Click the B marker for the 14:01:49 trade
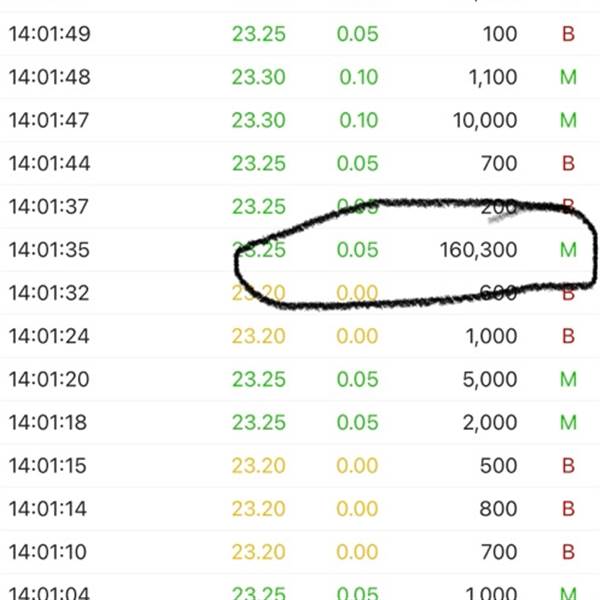This screenshot has width=600, height=600. click(x=568, y=35)
